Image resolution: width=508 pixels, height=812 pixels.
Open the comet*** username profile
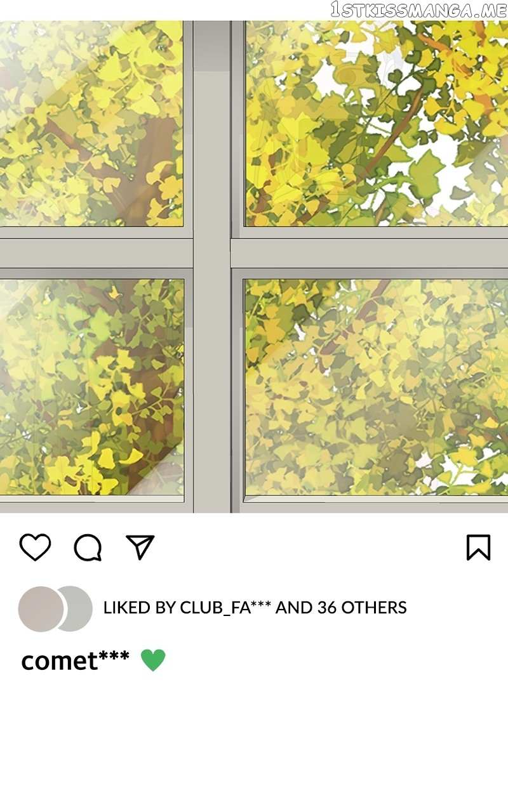tap(75, 660)
